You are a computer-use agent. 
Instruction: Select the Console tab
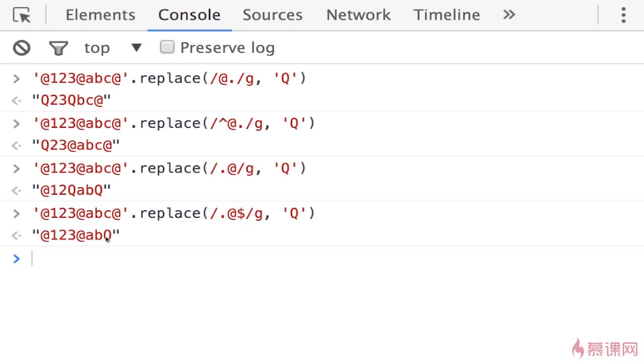pyautogui.click(x=189, y=15)
